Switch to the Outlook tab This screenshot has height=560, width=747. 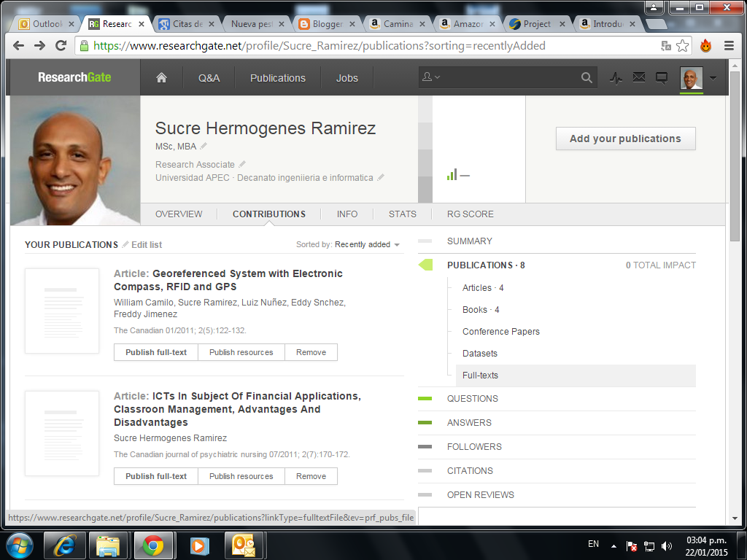[x=46, y=24]
